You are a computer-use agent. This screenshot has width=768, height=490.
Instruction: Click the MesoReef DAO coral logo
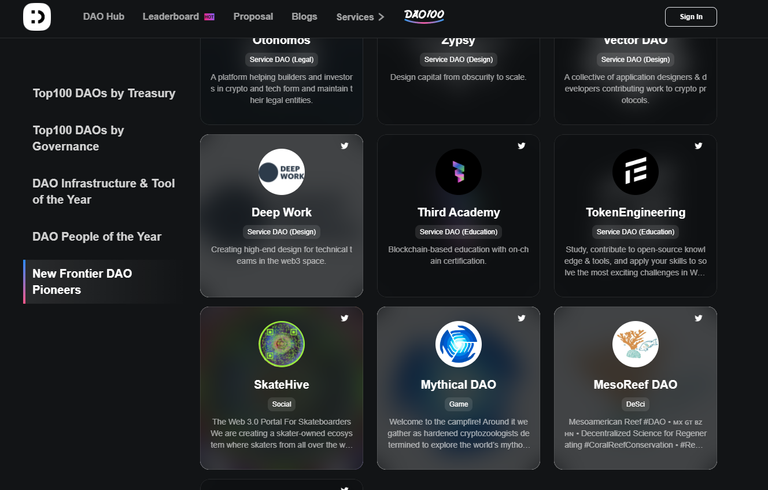(x=635, y=344)
